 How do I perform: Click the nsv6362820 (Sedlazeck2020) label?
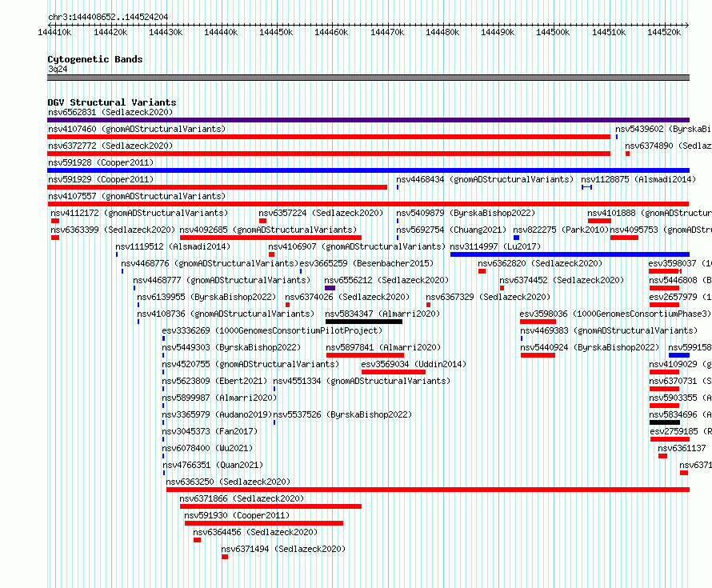point(540,263)
